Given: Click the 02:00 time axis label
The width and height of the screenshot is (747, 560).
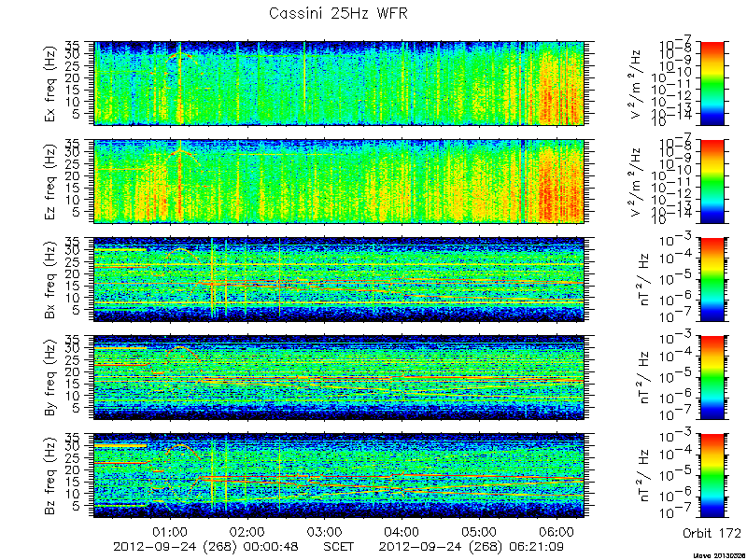Looking at the screenshot, I should 247,531.
